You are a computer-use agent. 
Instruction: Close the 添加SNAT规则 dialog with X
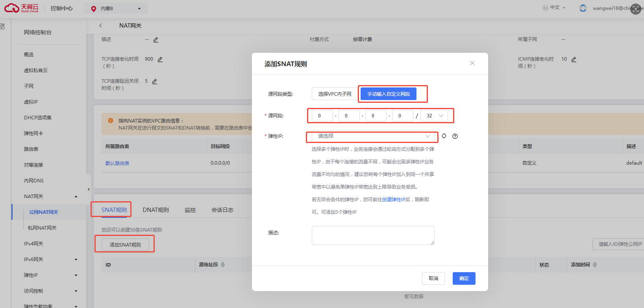pyautogui.click(x=472, y=63)
